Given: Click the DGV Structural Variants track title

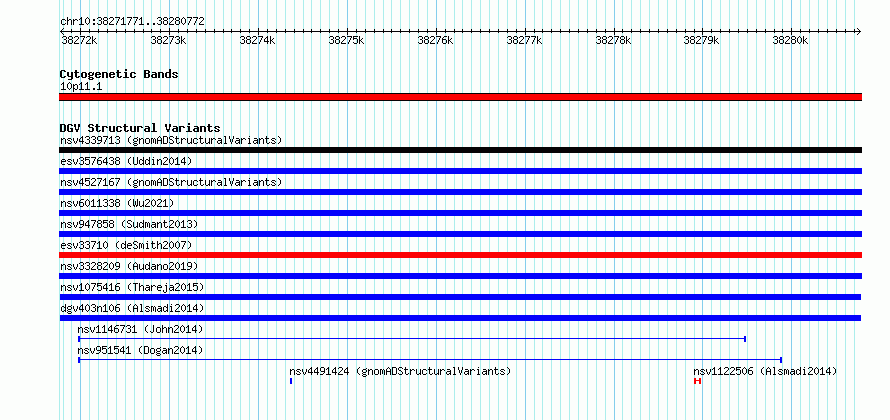Looking at the screenshot, I should [140, 128].
